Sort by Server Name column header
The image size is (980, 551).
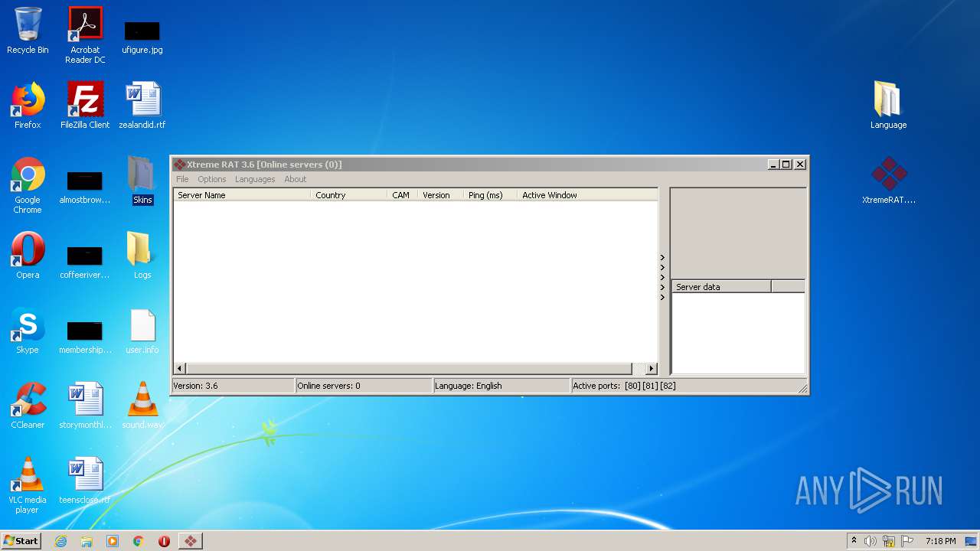(x=242, y=195)
